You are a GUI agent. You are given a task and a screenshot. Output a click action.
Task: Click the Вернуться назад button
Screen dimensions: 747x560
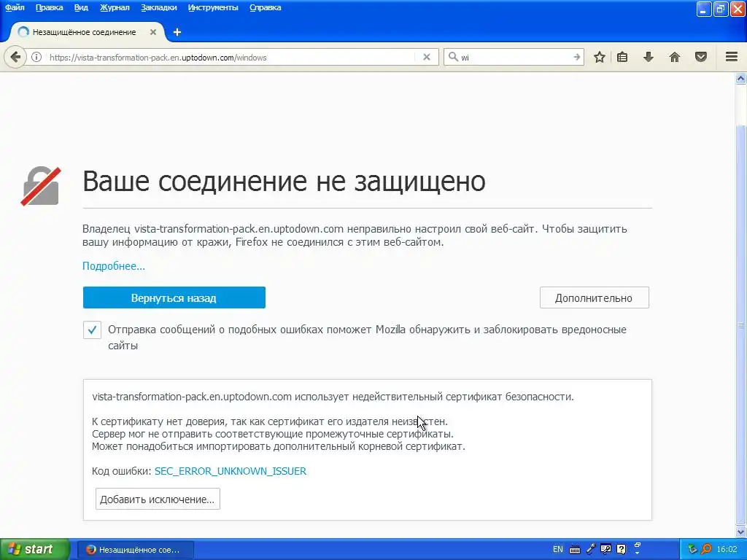(174, 297)
